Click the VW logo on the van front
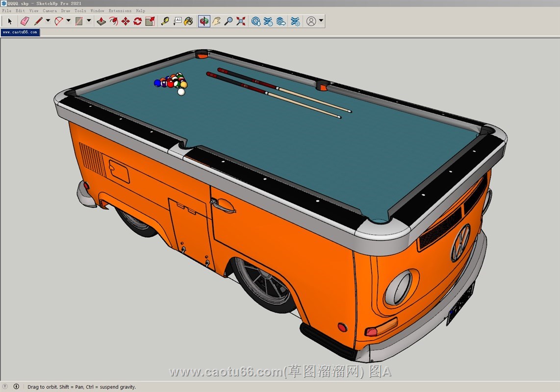The image size is (560, 392). coord(460,243)
